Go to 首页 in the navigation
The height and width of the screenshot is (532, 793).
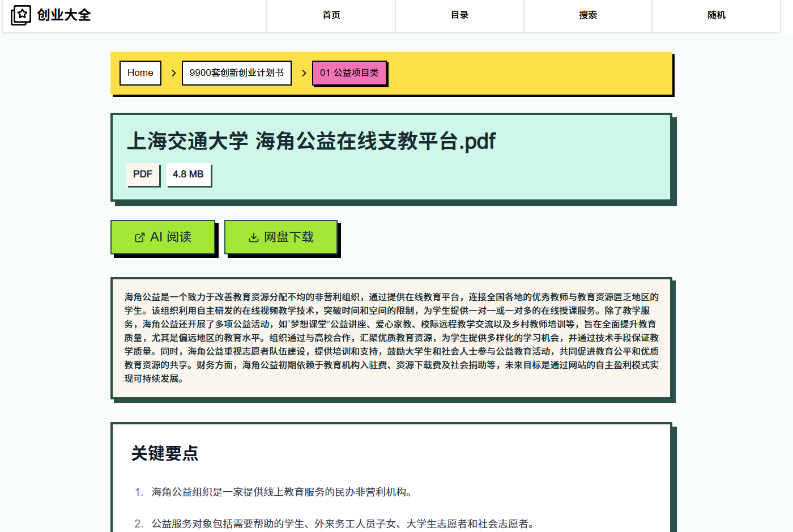(331, 15)
